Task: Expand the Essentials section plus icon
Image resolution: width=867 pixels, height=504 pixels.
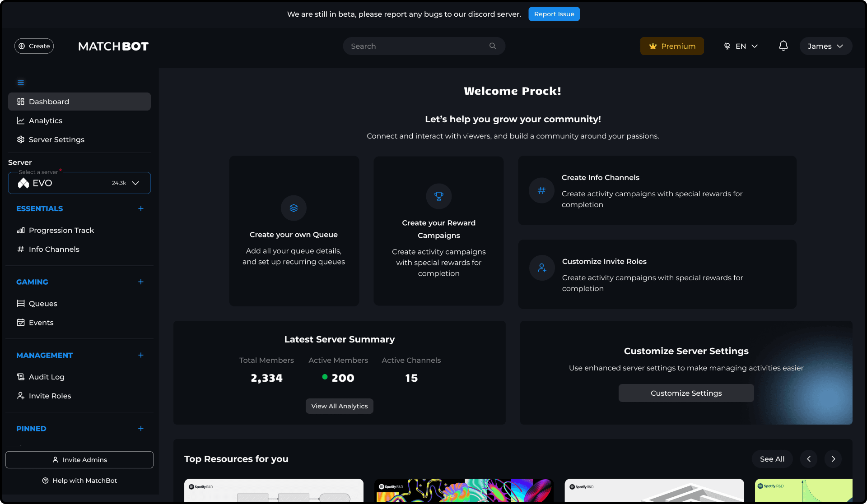Action: point(141,208)
